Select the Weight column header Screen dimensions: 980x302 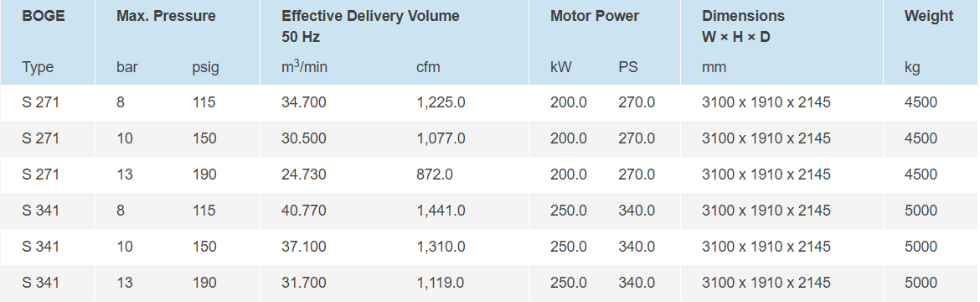(x=929, y=16)
